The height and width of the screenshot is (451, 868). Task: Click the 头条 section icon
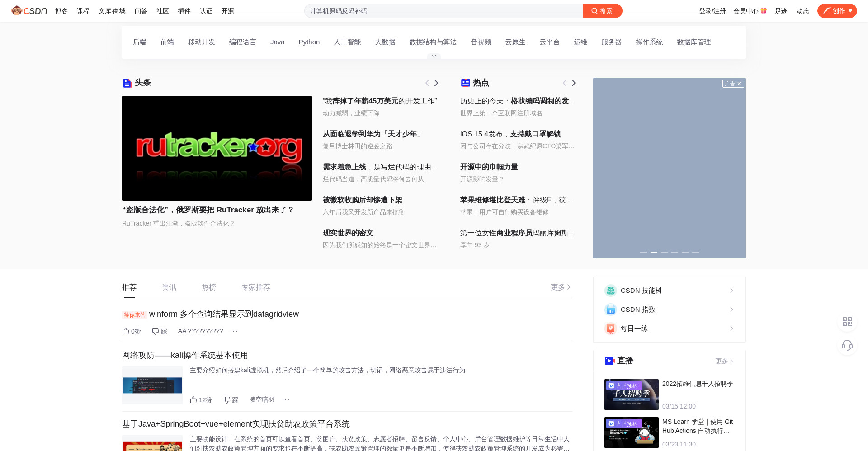pos(127,83)
